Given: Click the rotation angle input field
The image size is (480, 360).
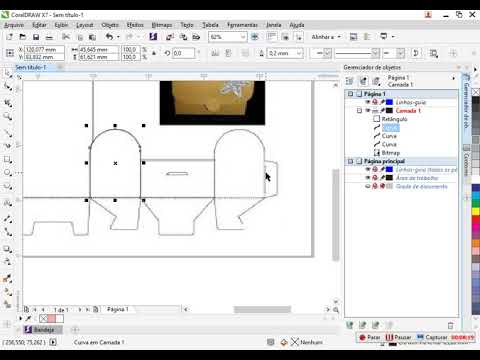Looking at the screenshot, I should pyautogui.click(x=183, y=53).
